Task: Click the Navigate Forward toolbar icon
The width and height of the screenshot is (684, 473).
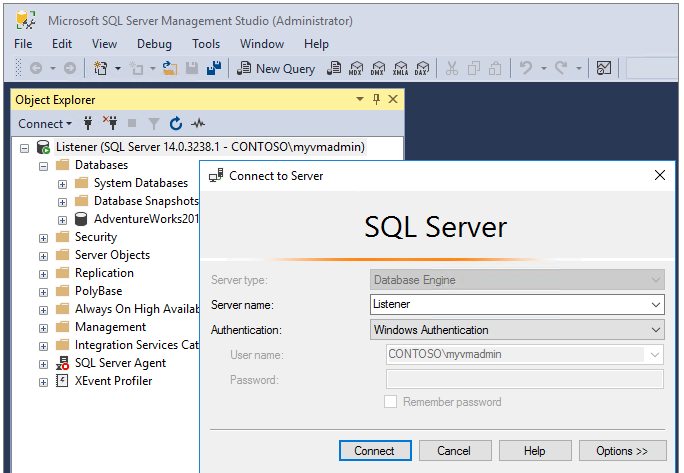Action: coord(70,69)
